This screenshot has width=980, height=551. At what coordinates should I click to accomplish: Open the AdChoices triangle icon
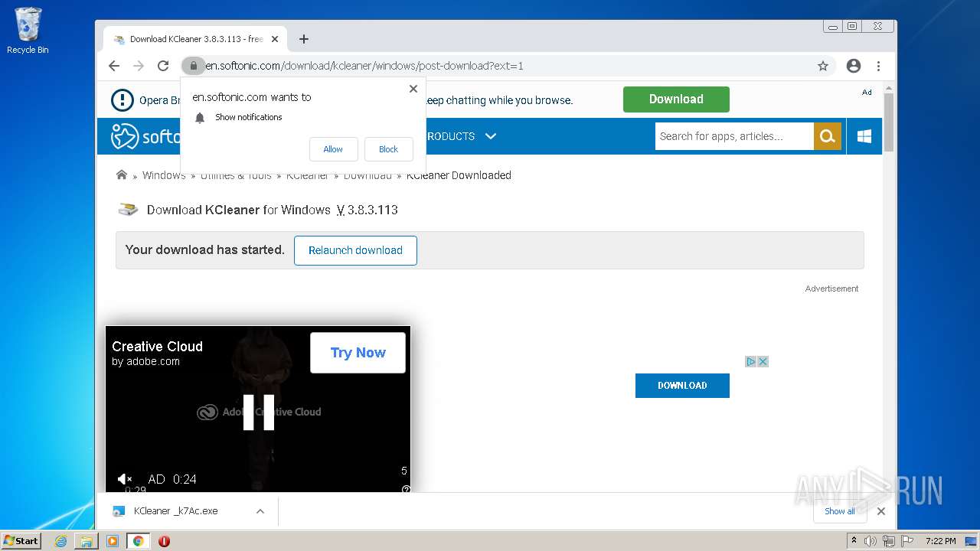751,362
